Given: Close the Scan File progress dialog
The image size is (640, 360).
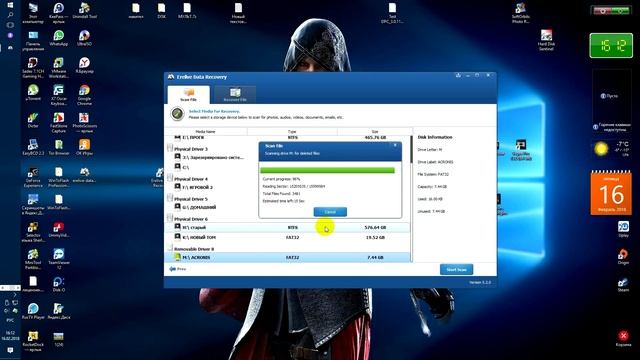Looking at the screenshot, I should (395, 145).
